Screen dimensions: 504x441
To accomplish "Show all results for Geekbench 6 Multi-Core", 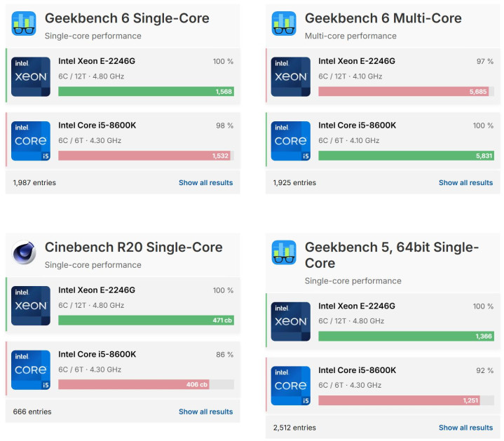I will (x=465, y=183).
